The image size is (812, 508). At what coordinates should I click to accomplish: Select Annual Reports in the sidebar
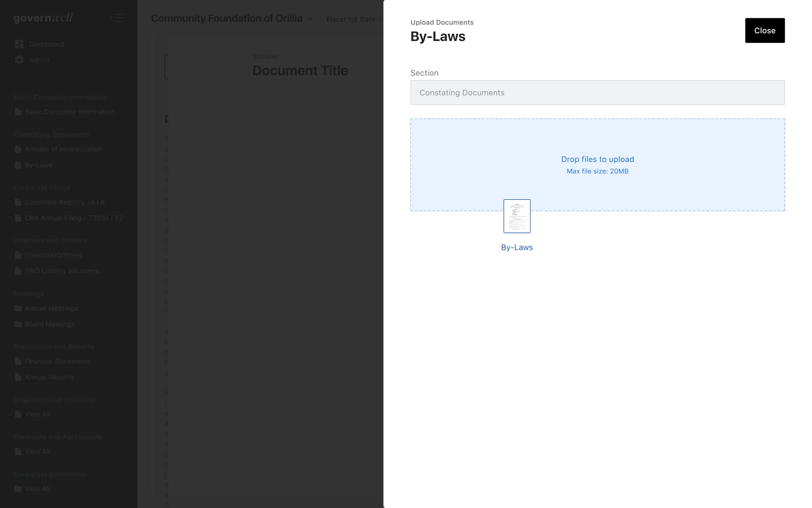click(x=49, y=377)
